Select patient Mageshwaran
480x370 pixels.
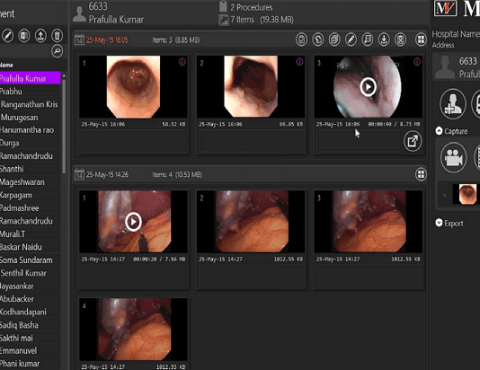(x=30, y=182)
